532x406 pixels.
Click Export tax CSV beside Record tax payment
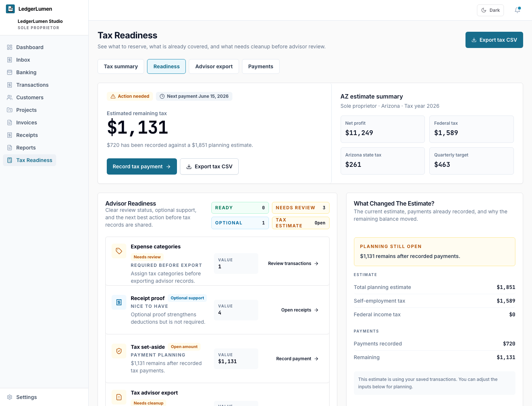click(x=209, y=166)
